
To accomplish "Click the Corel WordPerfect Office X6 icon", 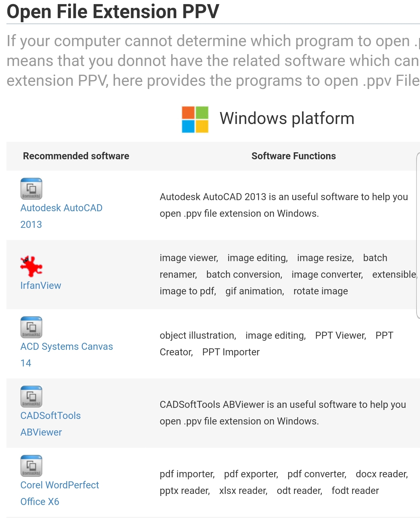I will pos(31,466).
